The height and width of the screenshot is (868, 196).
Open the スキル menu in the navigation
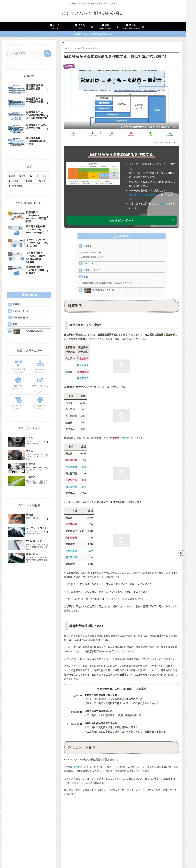pyautogui.click(x=80, y=27)
